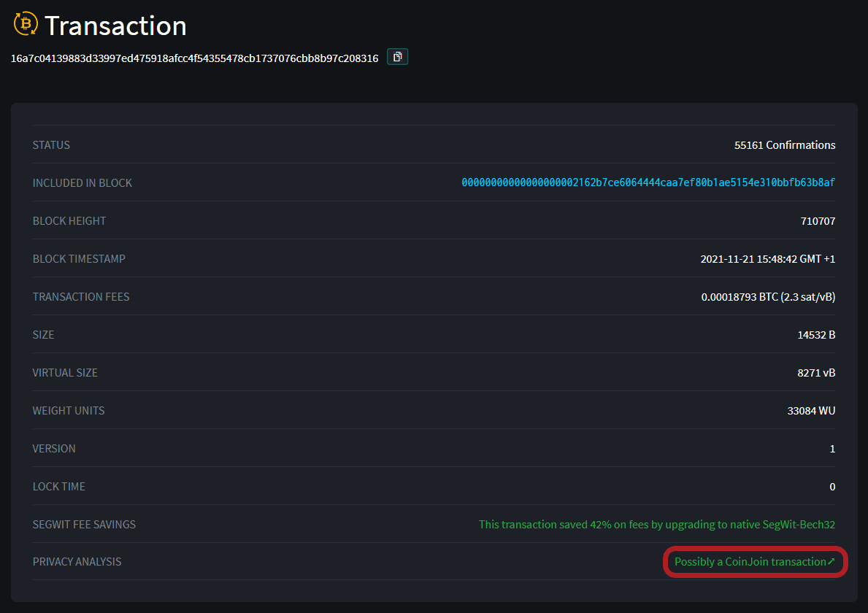
Task: Click the virtual size value 8271 vB
Action: (816, 373)
